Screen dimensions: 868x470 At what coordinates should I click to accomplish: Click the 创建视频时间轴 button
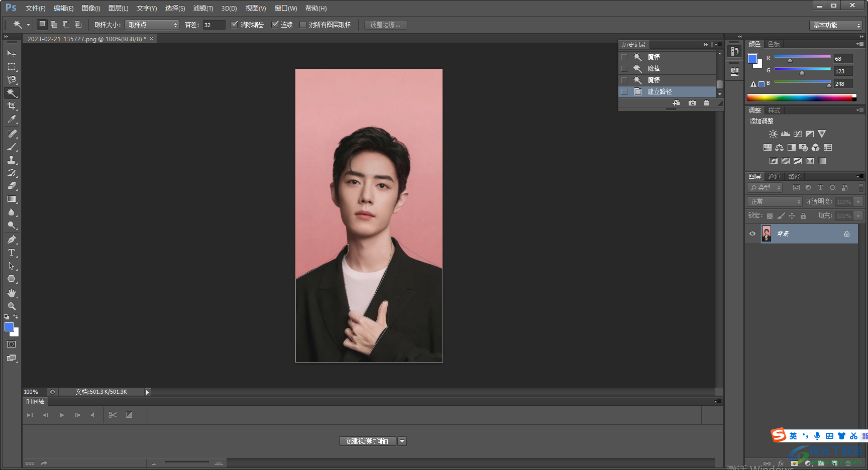tap(367, 441)
